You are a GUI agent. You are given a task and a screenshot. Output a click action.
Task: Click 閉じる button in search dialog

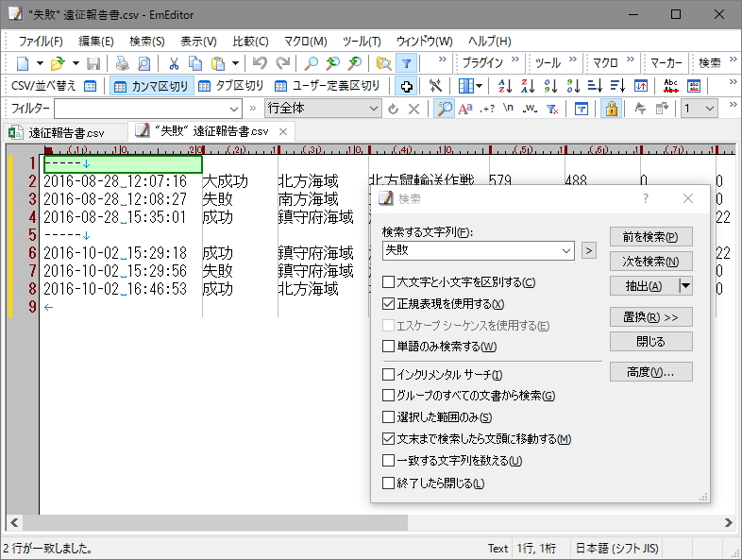click(x=650, y=341)
